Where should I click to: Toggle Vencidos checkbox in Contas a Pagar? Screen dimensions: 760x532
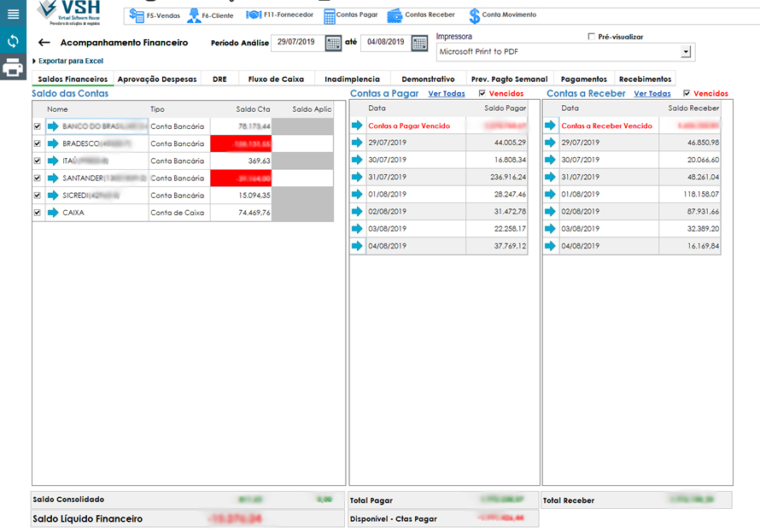coord(482,93)
